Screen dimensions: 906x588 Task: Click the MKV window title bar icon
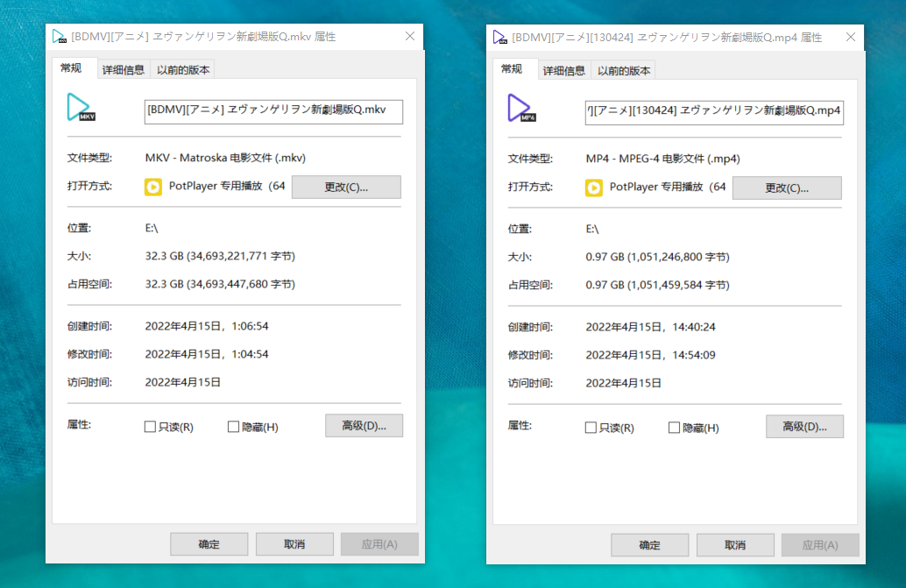tap(60, 37)
